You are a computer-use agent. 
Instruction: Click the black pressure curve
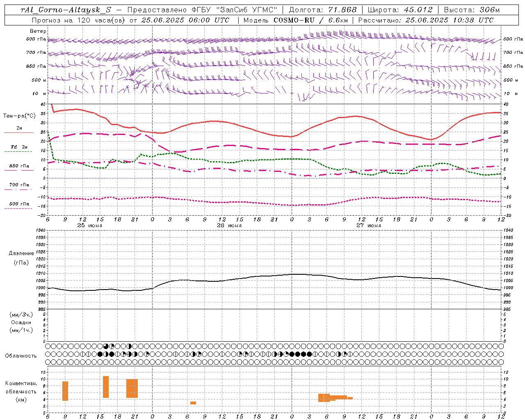coord(274,276)
